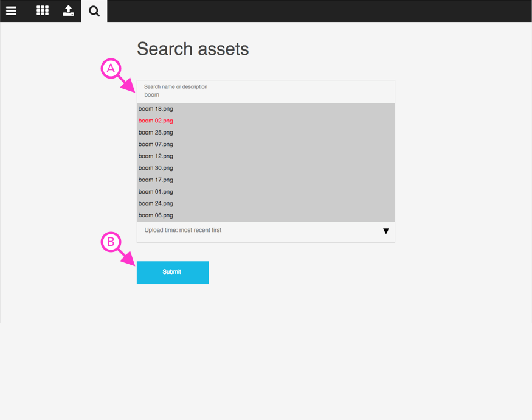Click the upload icon in top bar
The width and height of the screenshot is (532, 420).
click(x=68, y=10)
